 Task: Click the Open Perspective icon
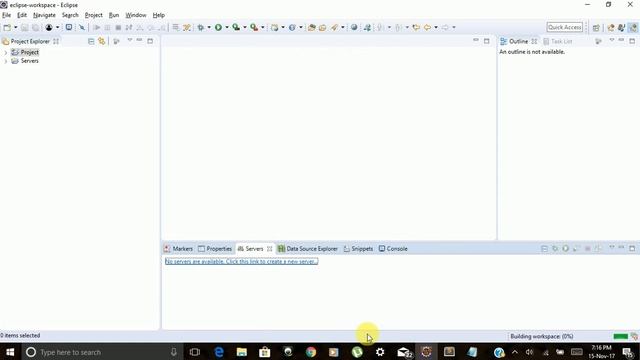[x=596, y=27]
